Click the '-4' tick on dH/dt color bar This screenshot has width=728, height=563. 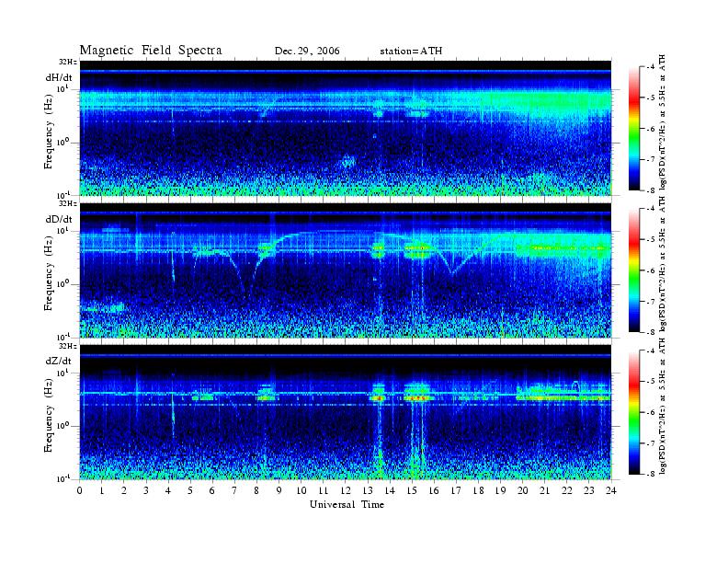click(651, 67)
